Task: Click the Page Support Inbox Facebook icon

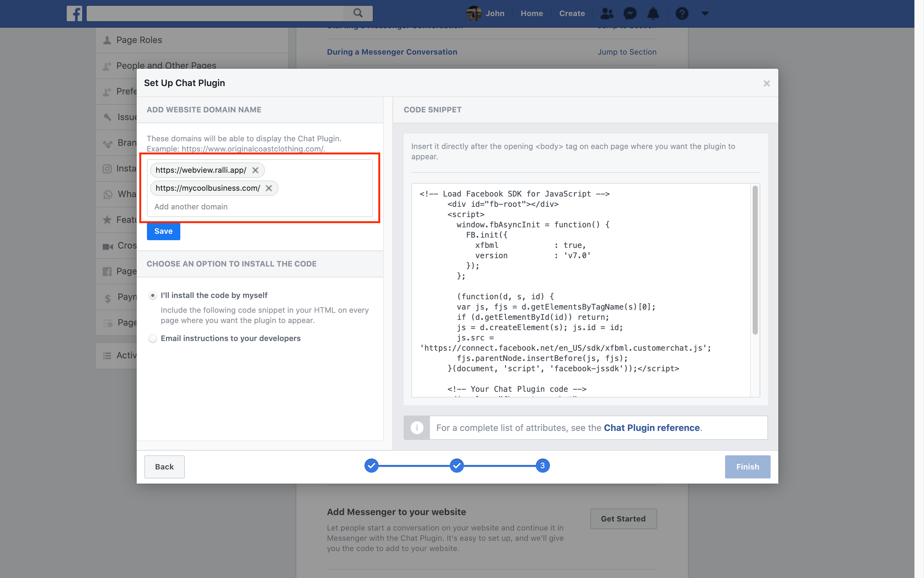Action: point(107,272)
